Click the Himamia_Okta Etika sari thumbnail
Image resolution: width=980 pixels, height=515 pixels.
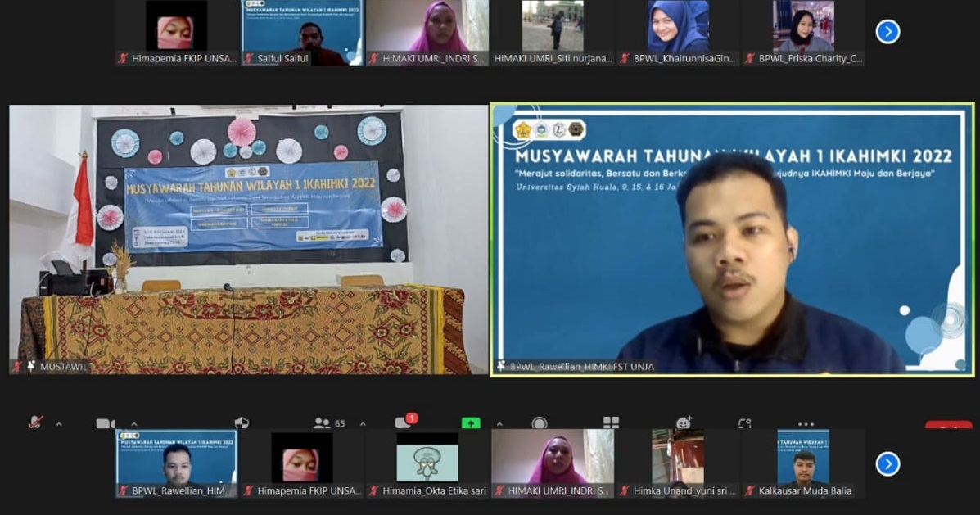pyautogui.click(x=427, y=463)
